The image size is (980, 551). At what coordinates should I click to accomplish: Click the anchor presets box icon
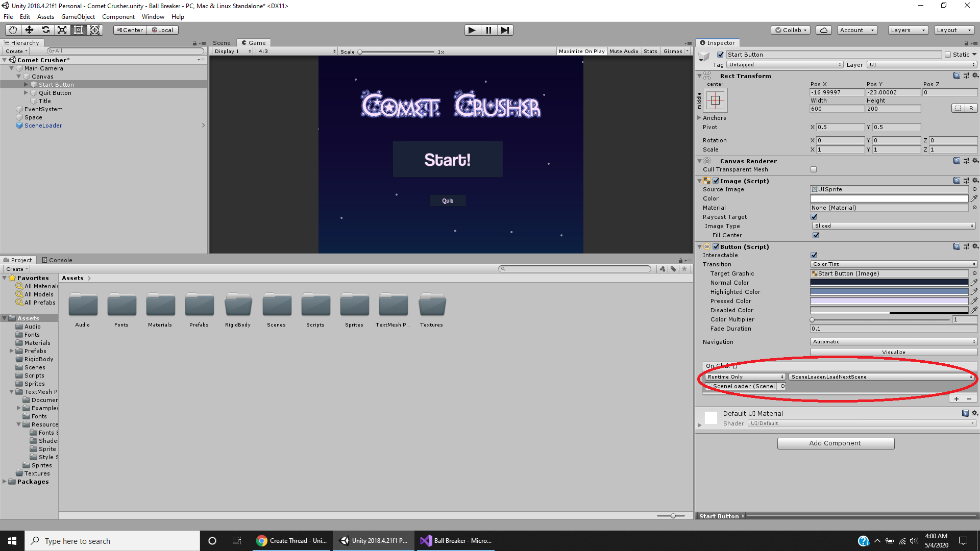[715, 101]
